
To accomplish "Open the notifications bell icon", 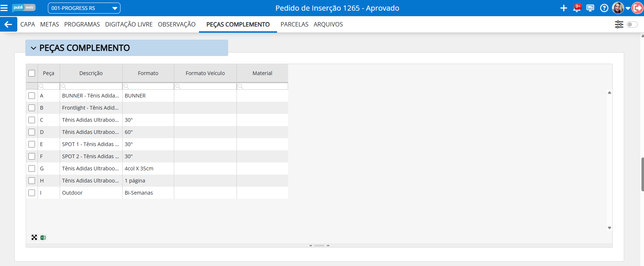I will tap(577, 8).
